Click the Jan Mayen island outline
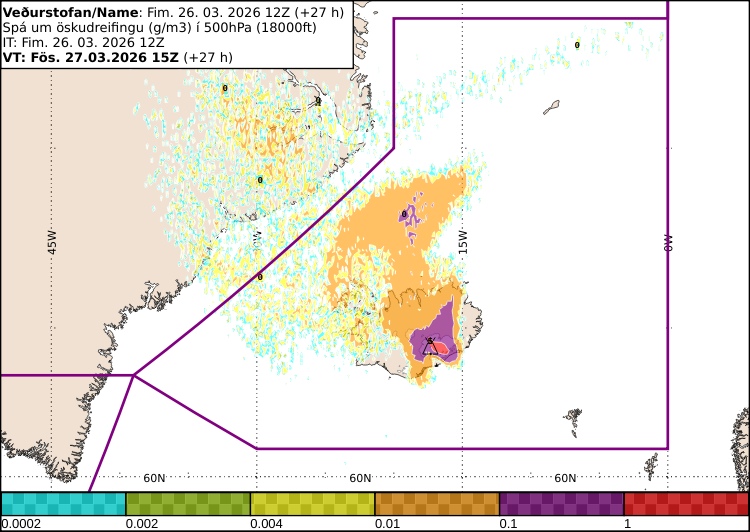Viewport: 750px width, 532px height. (x=551, y=107)
